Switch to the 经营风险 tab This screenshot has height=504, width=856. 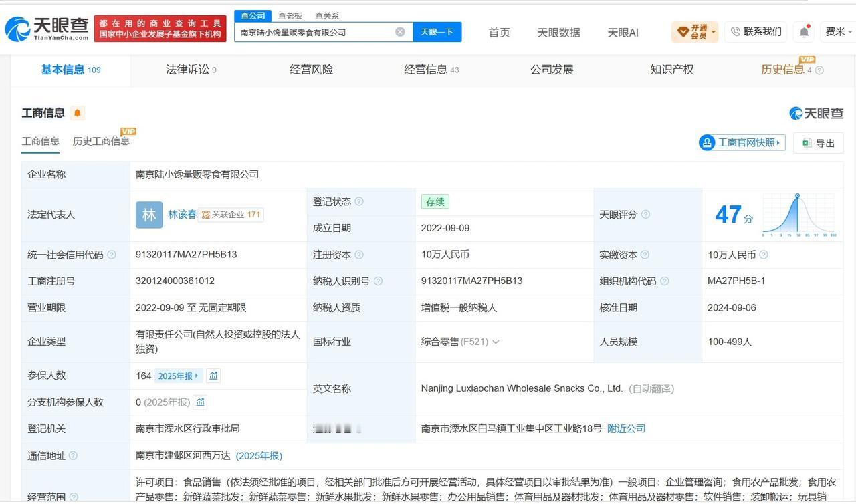click(312, 70)
